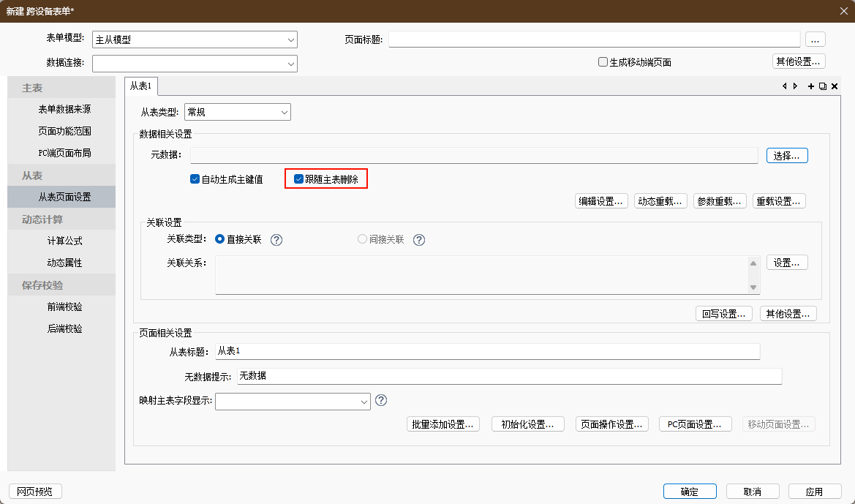
Task: Enable 生成移动端页面 checkbox
Action: tap(603, 62)
